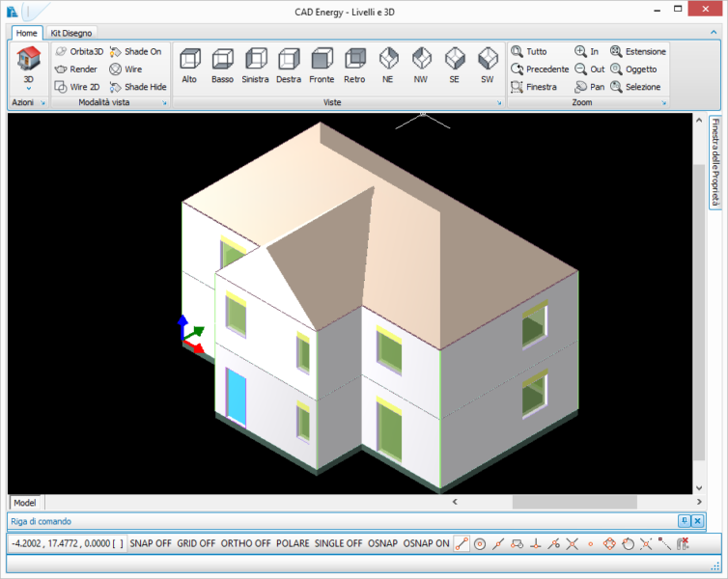728x579 pixels.
Task: Activate Orbita3D orbit tool
Action: tap(78, 51)
